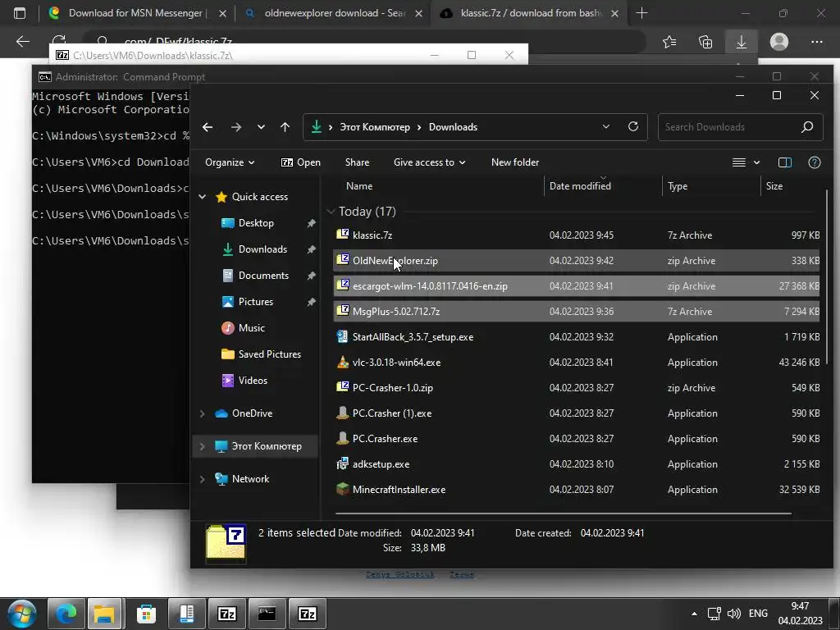This screenshot has height=630, width=840.
Task: Open Documents in the sidebar
Action: [263, 276]
